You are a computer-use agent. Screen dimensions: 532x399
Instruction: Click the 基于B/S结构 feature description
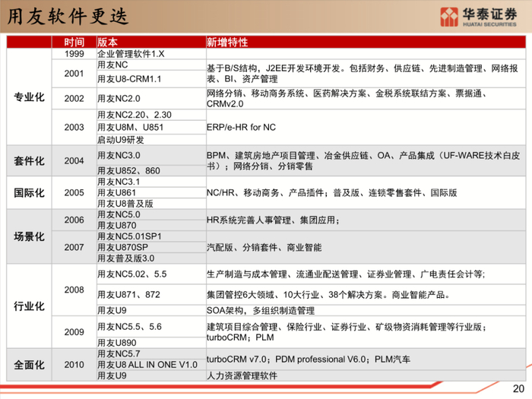(x=363, y=74)
